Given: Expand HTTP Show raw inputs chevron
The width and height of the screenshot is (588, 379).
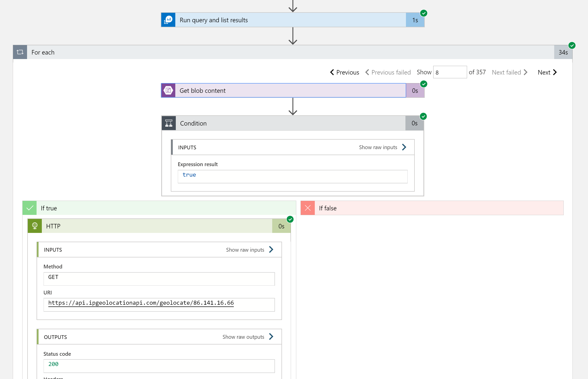Looking at the screenshot, I should [x=271, y=249].
